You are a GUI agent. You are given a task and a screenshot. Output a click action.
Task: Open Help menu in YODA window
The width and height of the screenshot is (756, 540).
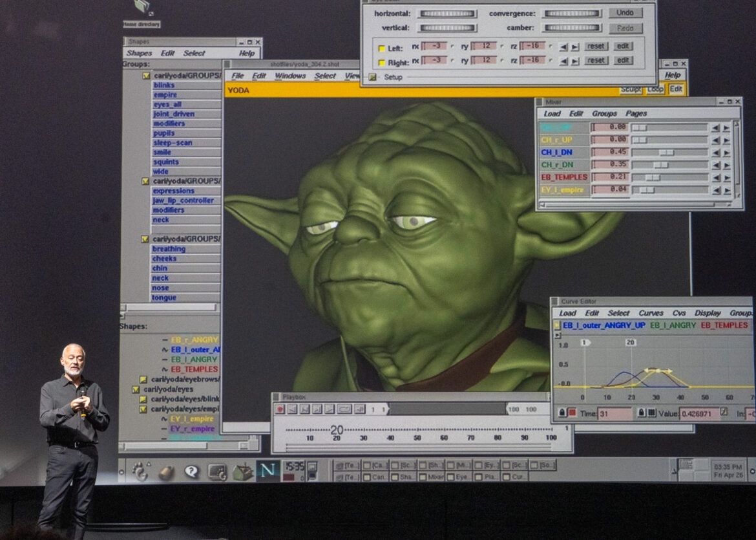672,75
